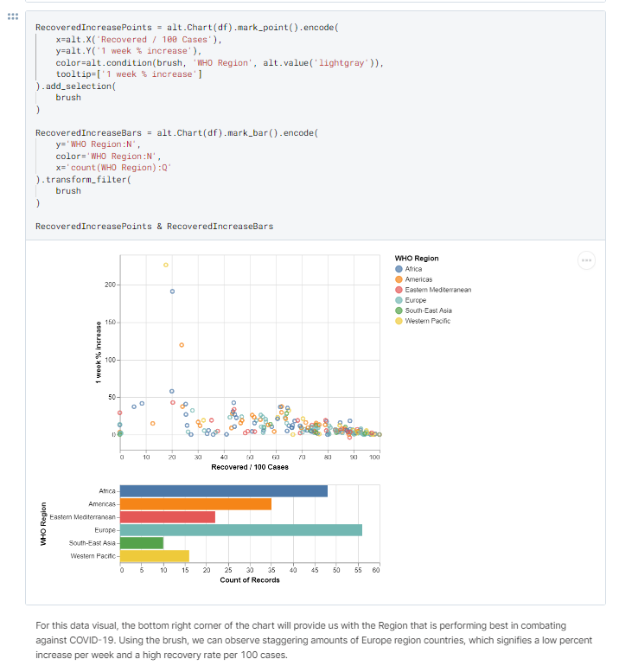Viewport: 619px width, 672px height.
Task: Open the chart actions ellipsis menu
Action: (x=586, y=260)
